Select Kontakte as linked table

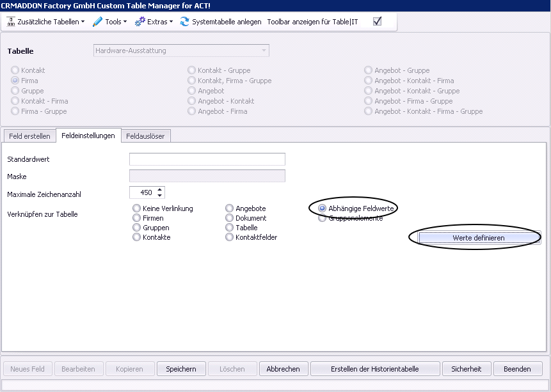(x=136, y=237)
